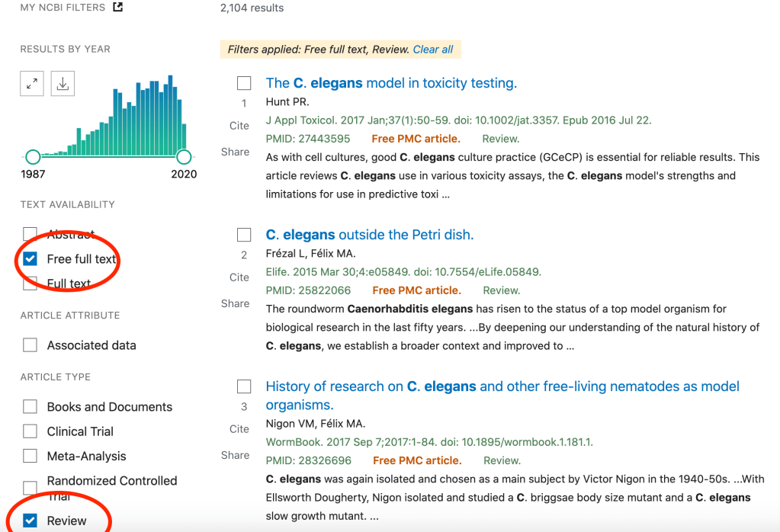Select the checkbox for result 2

(x=244, y=235)
